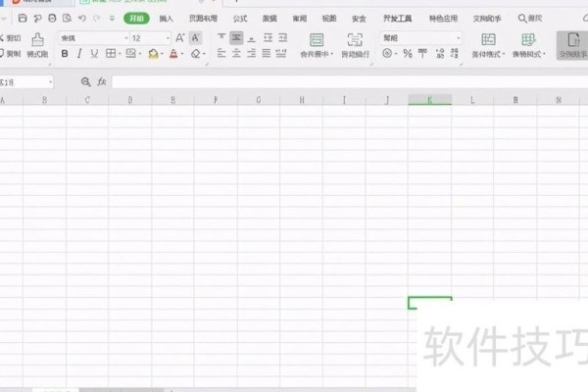Select the highlighted column K header
The width and height of the screenshot is (588, 392).
(430, 100)
